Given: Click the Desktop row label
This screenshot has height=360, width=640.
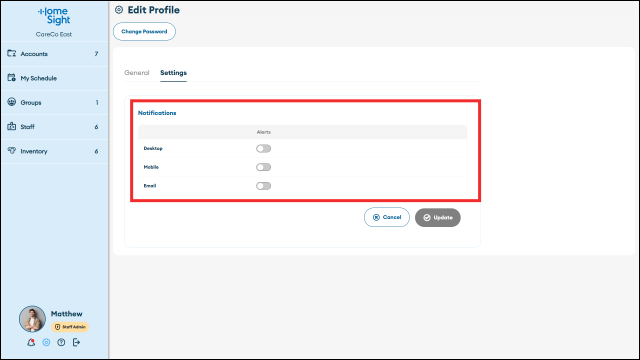Looking at the screenshot, I should [x=153, y=148].
